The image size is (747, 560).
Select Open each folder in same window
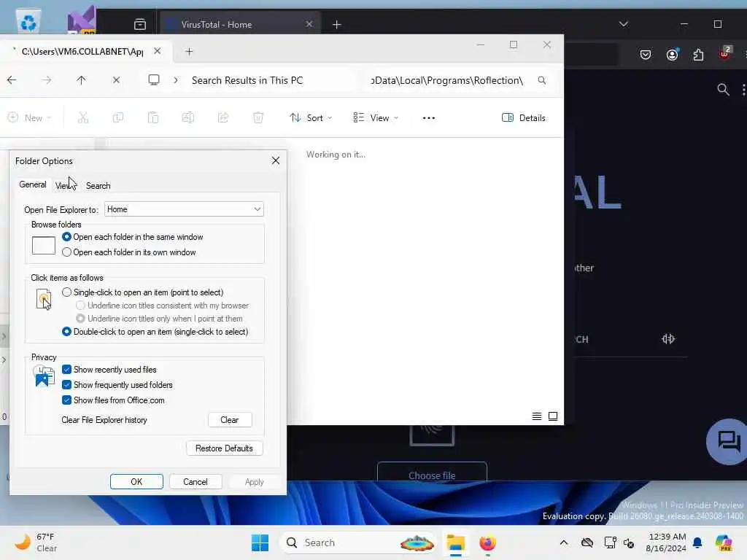click(x=66, y=237)
